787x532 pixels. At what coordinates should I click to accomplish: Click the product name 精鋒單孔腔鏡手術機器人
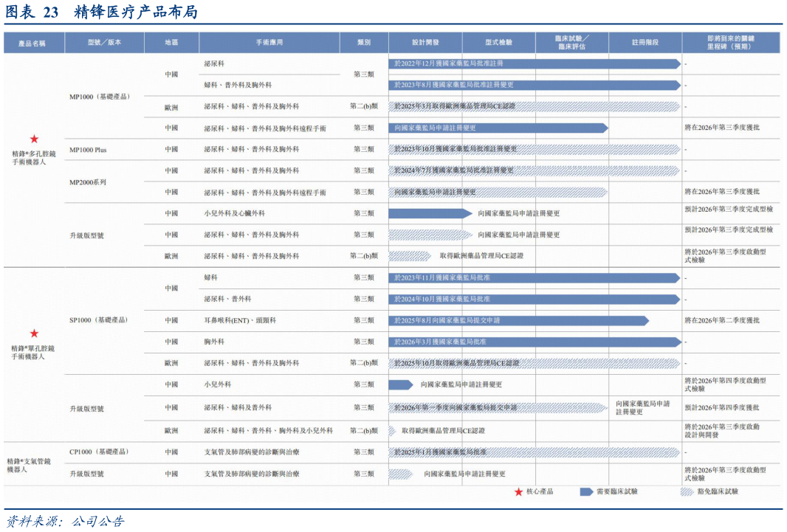pos(32,353)
